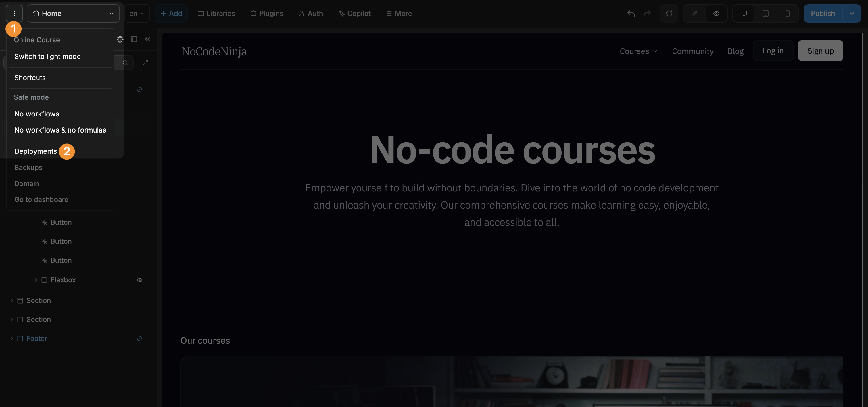Redo the last change
Viewport: 868px width, 407px height.
point(647,14)
